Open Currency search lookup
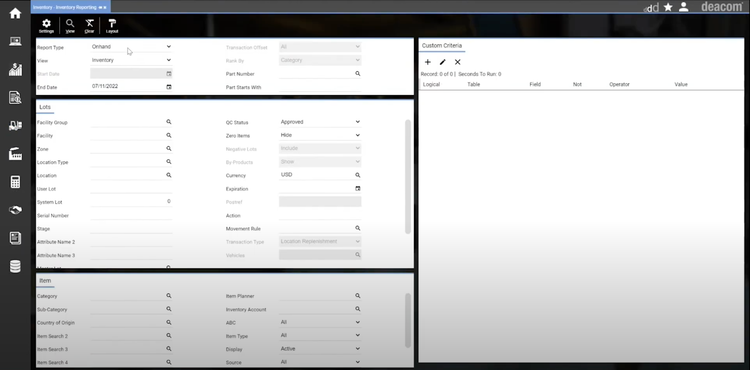This screenshot has width=750, height=370. click(357, 175)
